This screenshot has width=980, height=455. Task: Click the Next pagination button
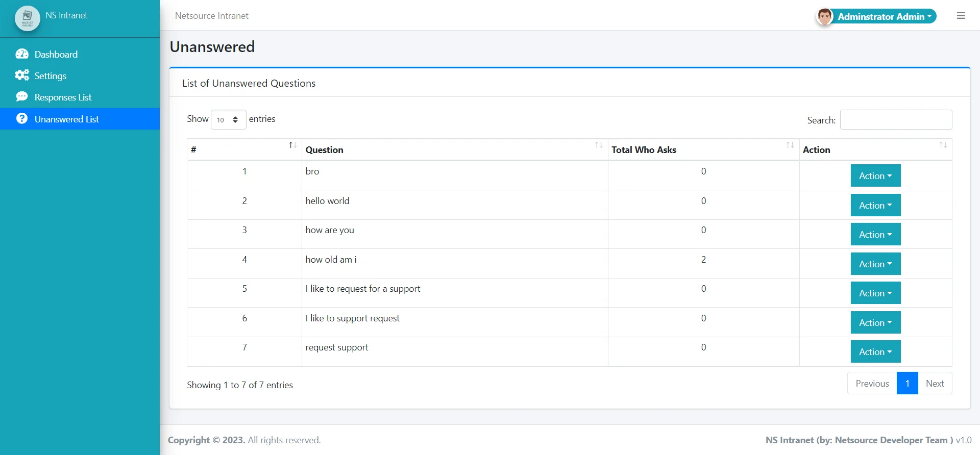tap(935, 384)
